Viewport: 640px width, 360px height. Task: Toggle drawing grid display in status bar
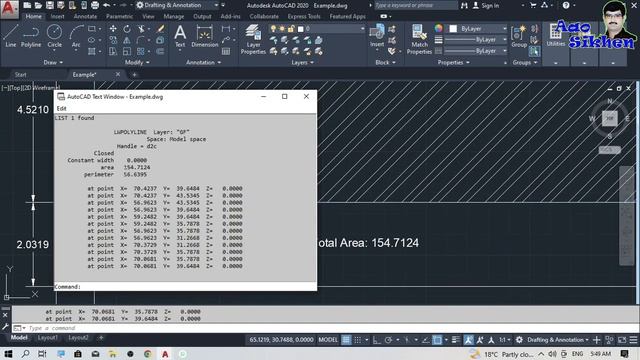(346, 340)
